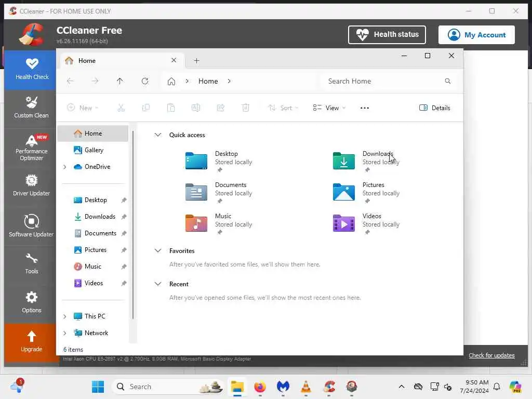Open Health Check in CCleaner sidebar
The height and width of the screenshot is (399, 532).
31,70
